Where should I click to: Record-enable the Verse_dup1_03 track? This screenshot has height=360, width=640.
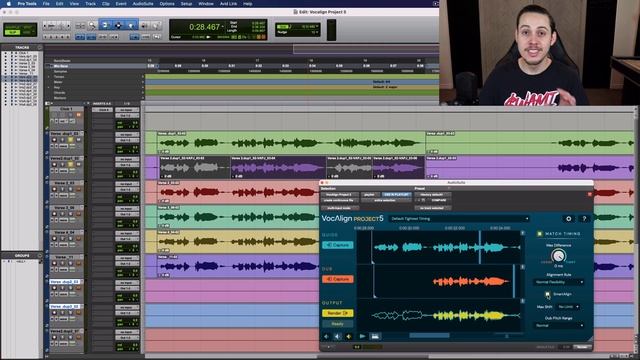(x=54, y=140)
